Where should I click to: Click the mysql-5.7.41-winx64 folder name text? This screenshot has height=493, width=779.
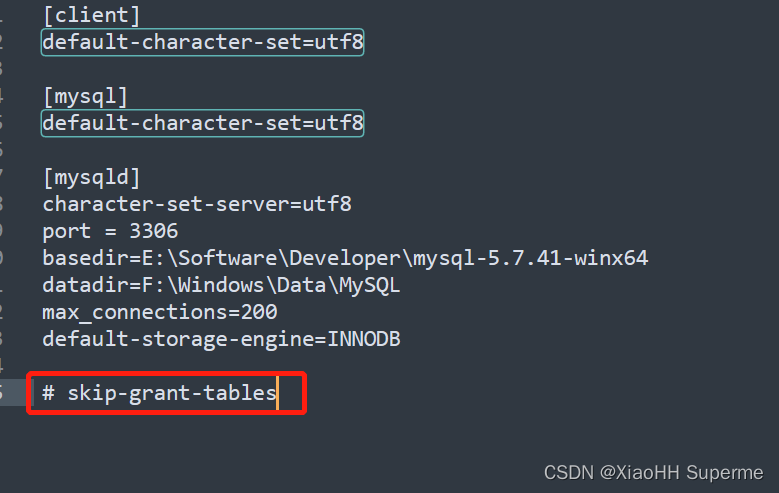click(x=531, y=258)
